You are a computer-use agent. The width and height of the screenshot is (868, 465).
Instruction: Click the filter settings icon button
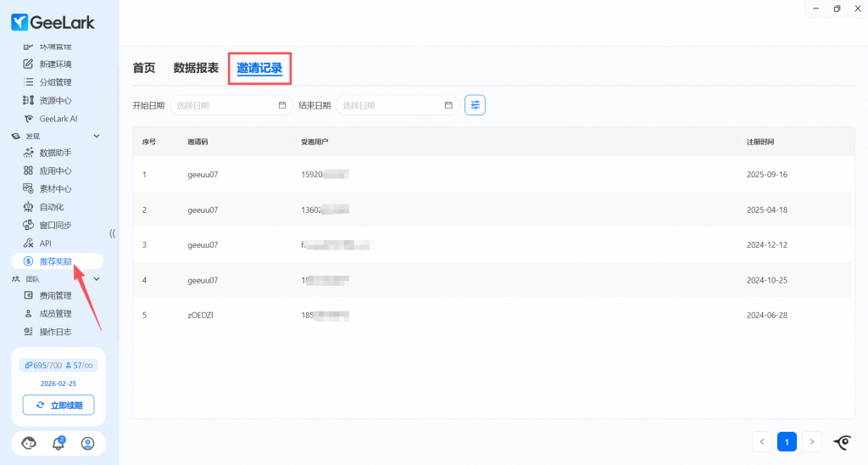click(475, 105)
